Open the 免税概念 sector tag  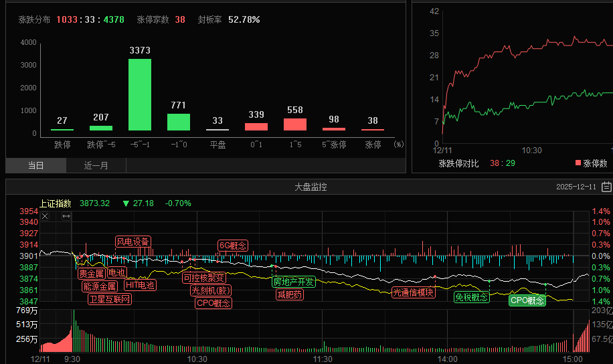click(471, 297)
